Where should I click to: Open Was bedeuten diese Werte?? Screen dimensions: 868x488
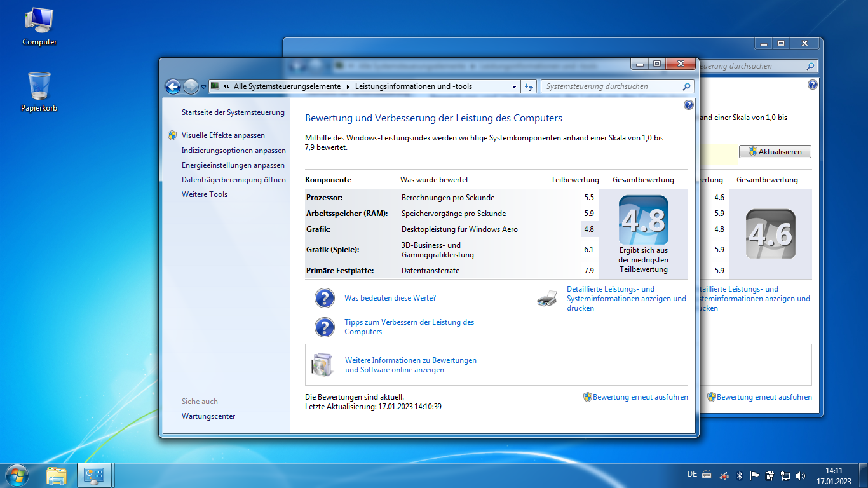[x=390, y=298]
